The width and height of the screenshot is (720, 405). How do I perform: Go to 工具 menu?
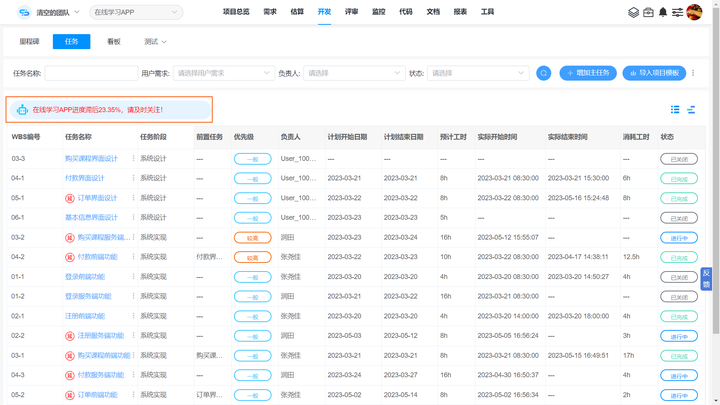[x=487, y=12]
